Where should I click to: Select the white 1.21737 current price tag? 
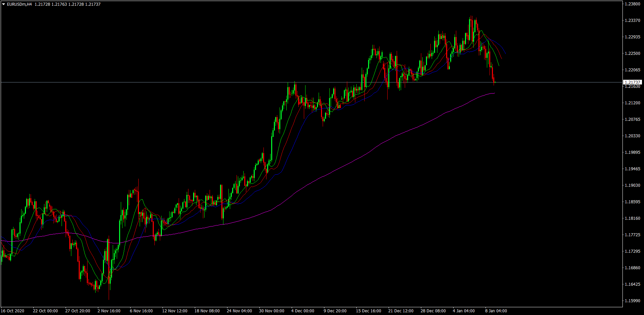pos(632,82)
